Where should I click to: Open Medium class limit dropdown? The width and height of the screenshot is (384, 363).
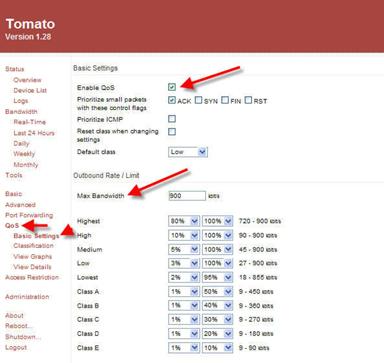click(217, 249)
